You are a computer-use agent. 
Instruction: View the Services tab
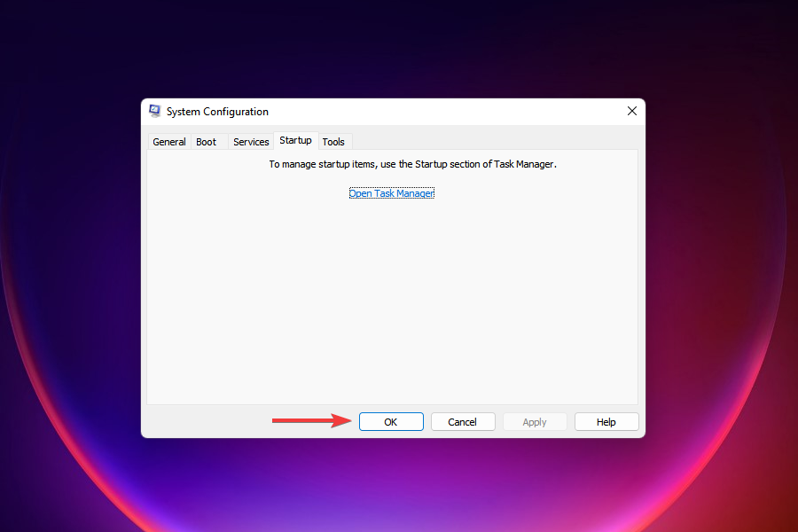(x=251, y=141)
